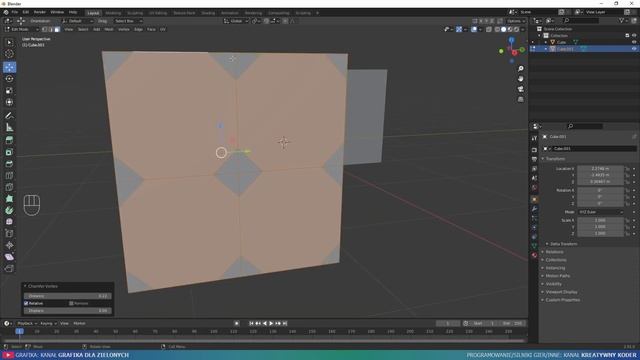Switch to the Modeling workspace tab

113,13
